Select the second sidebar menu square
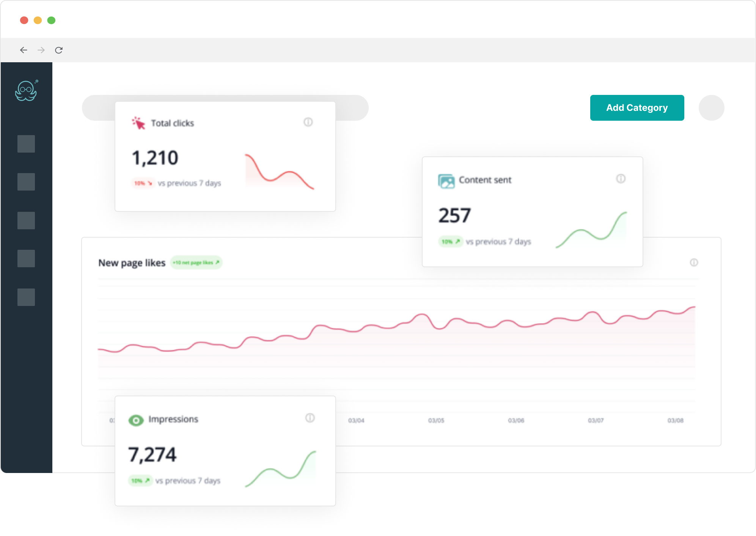The height and width of the screenshot is (536, 756). pos(26,182)
